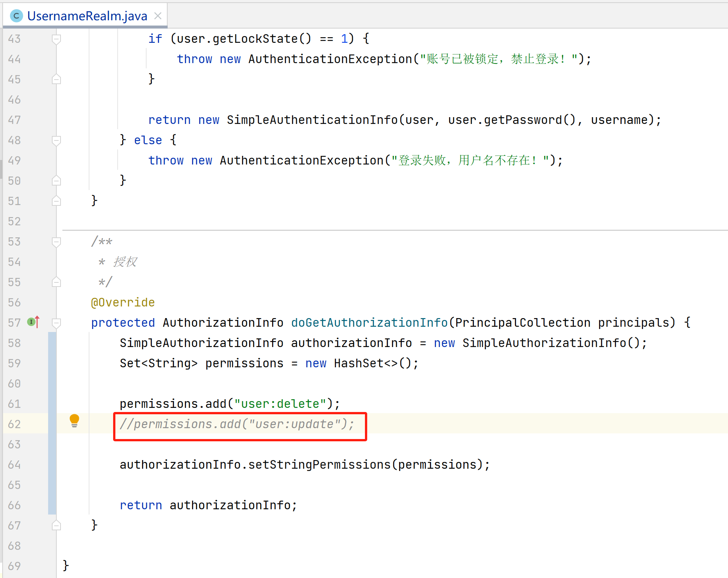
Task: Close the UsernameRealm.java tab
Action: coord(158,16)
